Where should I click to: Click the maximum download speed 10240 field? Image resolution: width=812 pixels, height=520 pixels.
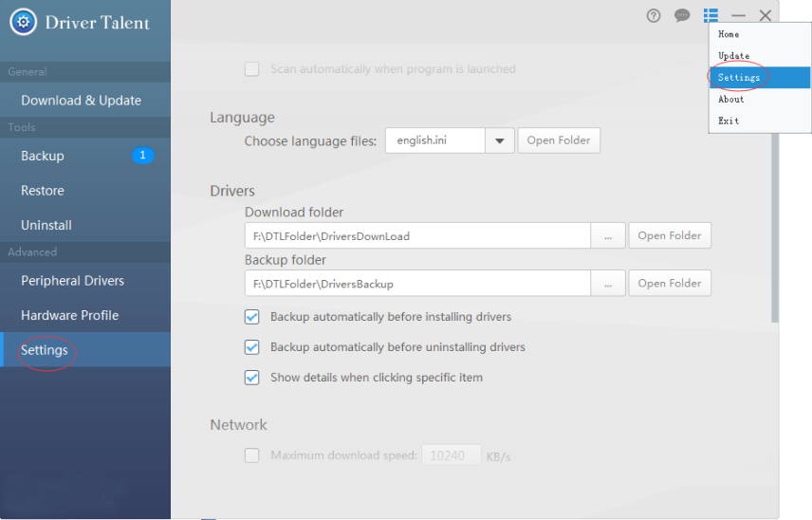point(451,455)
